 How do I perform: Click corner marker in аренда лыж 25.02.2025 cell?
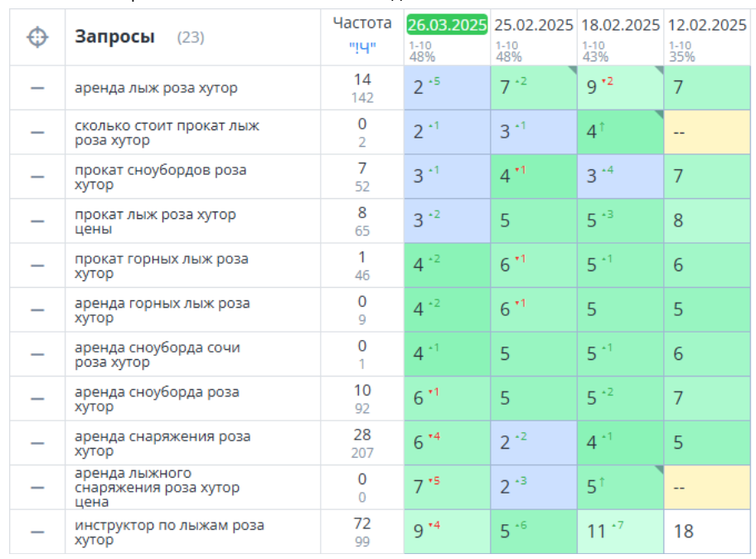[573, 70]
